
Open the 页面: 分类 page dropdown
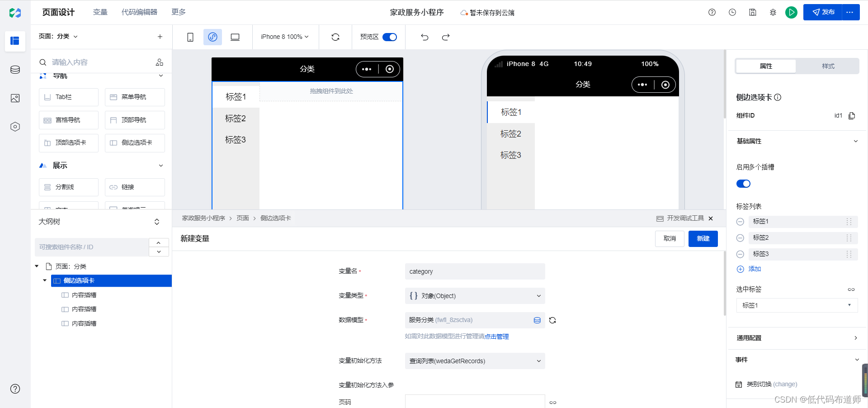point(58,36)
